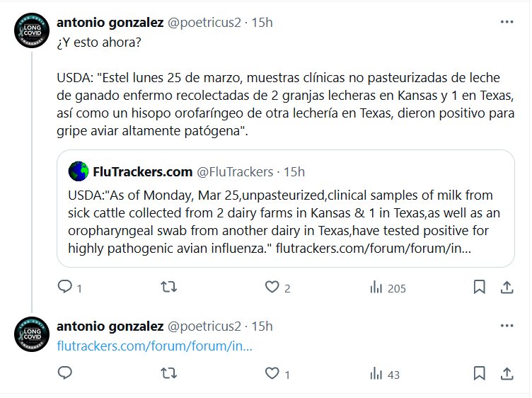The width and height of the screenshot is (532, 398).
Task: Click the Long Covid avatar on first tweet
Action: [x=32, y=30]
